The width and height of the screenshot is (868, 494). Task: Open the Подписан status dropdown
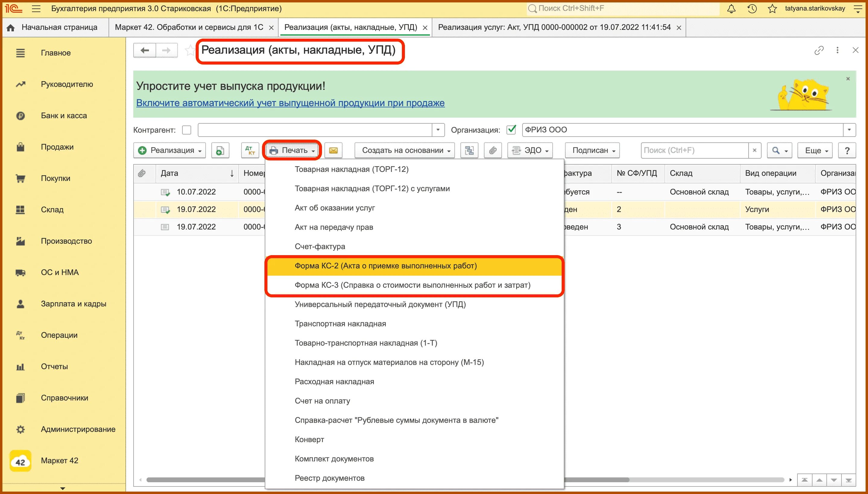tap(592, 150)
